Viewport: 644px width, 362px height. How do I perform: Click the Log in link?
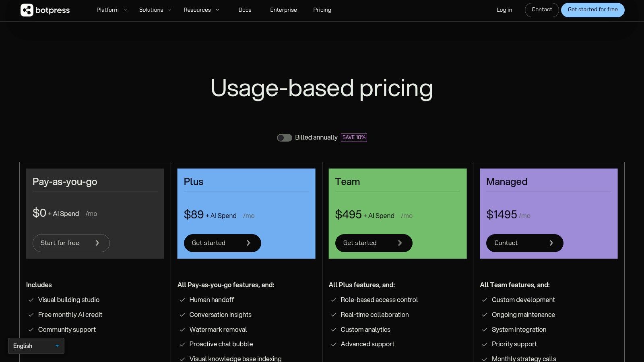coord(504,10)
